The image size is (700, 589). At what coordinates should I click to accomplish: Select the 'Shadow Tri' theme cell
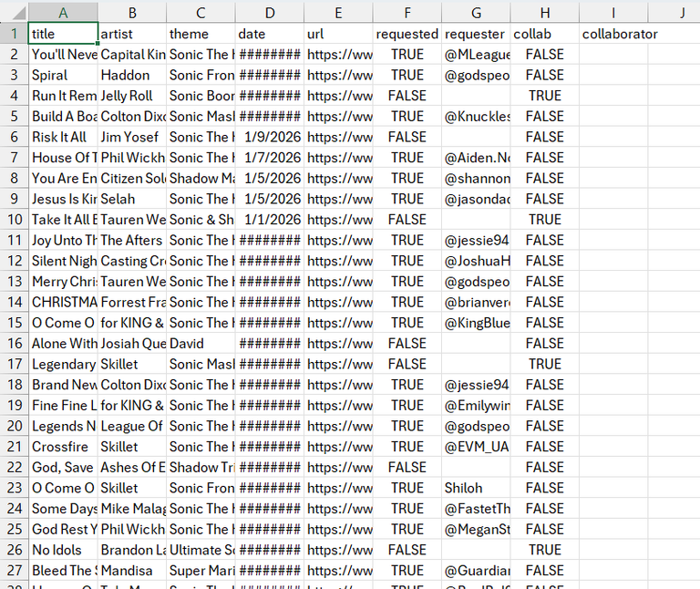pos(201,467)
